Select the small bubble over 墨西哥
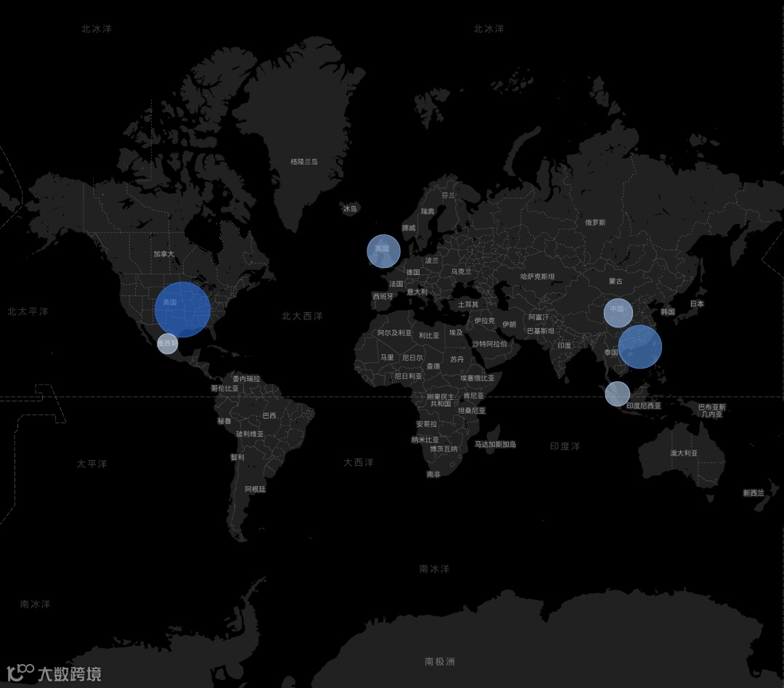The width and height of the screenshot is (784, 688). (168, 343)
